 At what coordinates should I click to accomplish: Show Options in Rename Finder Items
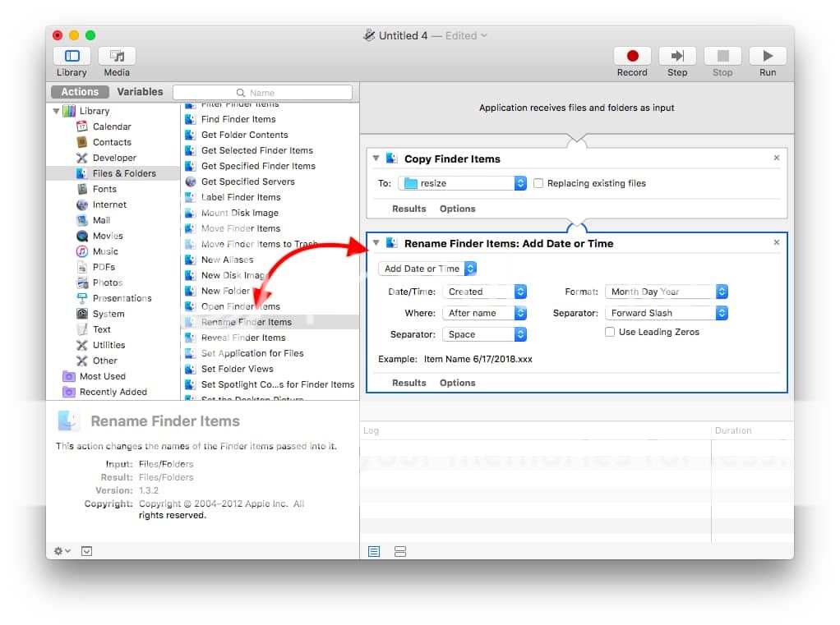click(458, 383)
